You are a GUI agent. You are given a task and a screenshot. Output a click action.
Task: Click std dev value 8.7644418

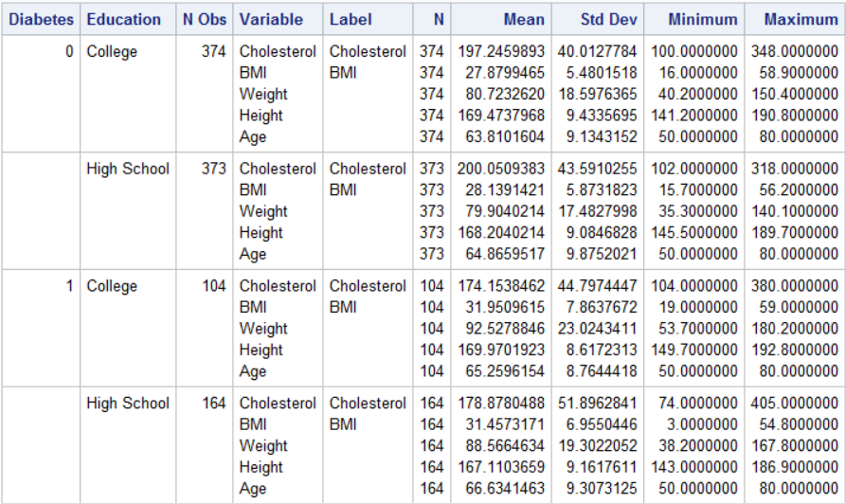602,371
